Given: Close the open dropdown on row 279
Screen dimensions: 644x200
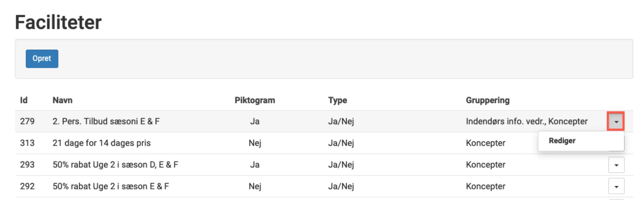Looking at the screenshot, I should click(x=616, y=121).
